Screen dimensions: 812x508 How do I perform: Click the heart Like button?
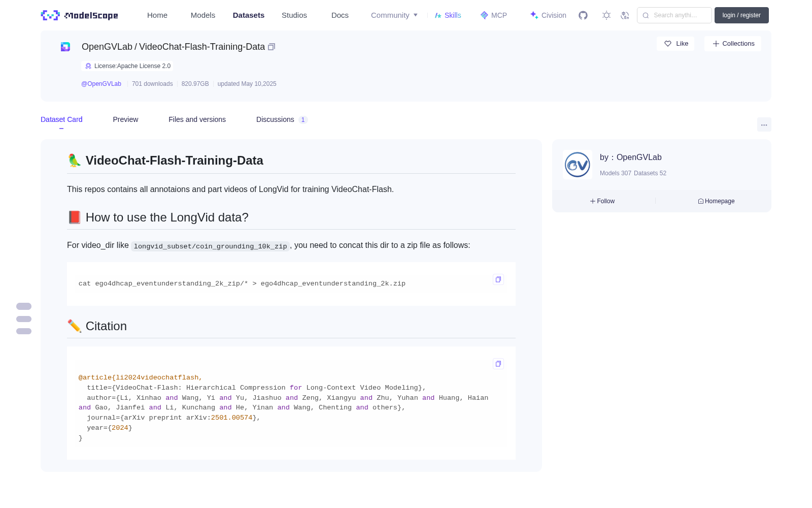[675, 44]
